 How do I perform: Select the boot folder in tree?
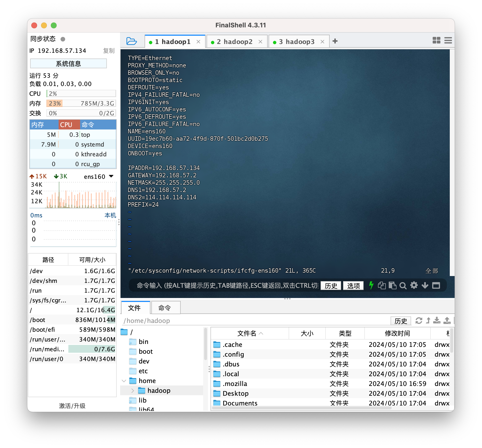(141, 351)
